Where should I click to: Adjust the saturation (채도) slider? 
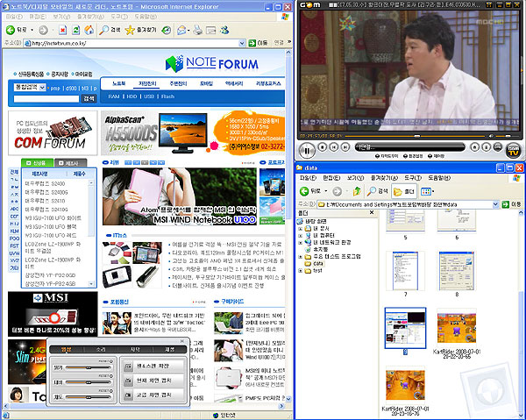[89, 397]
